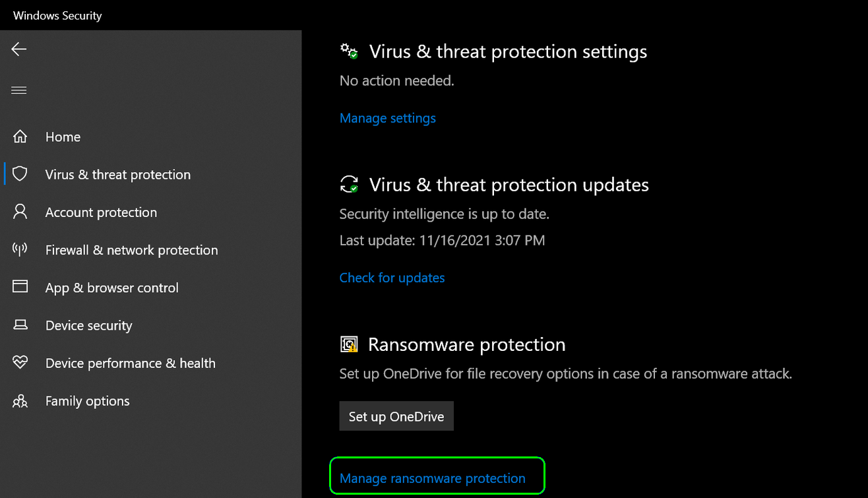Click the shield Virus & threat icon
Image resolution: width=868 pixels, height=498 pixels.
tap(20, 174)
